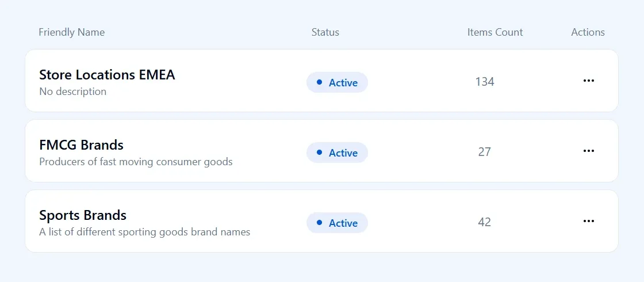Click the 'No description' text
The image size is (644, 282).
[72, 92]
